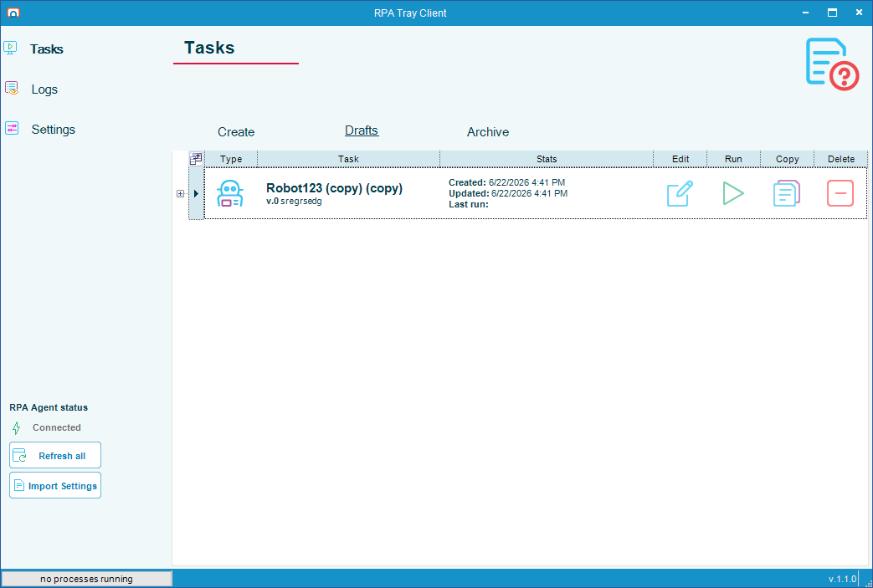Viewport: 873px width, 588px height.
Task: Switch to the Archive tab
Action: tap(488, 132)
